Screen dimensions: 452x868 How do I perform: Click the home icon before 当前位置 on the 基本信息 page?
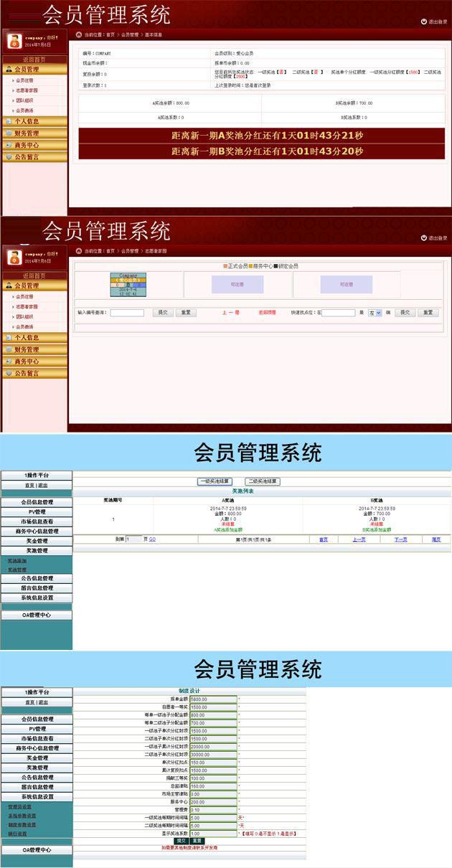point(79,34)
